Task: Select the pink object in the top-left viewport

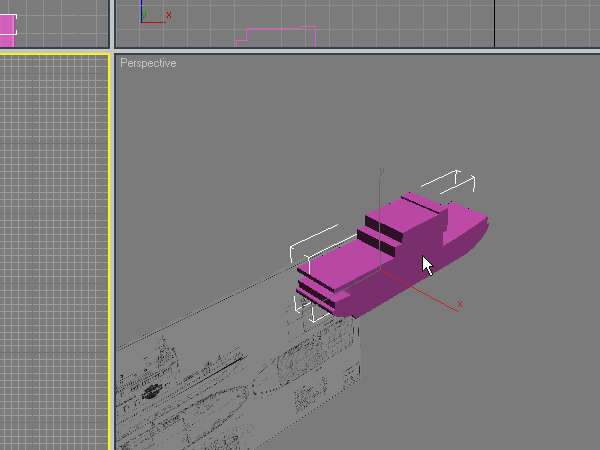Action: pyautogui.click(x=8, y=31)
